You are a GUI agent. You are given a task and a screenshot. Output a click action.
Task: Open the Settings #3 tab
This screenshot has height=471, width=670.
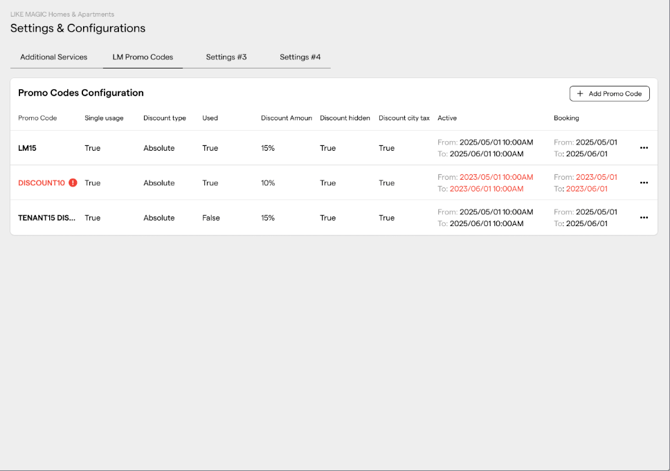click(x=226, y=57)
